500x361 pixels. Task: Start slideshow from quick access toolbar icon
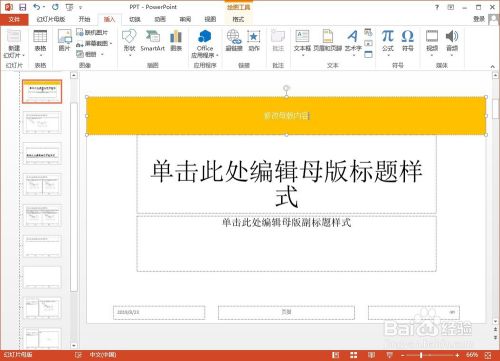[x=69, y=7]
